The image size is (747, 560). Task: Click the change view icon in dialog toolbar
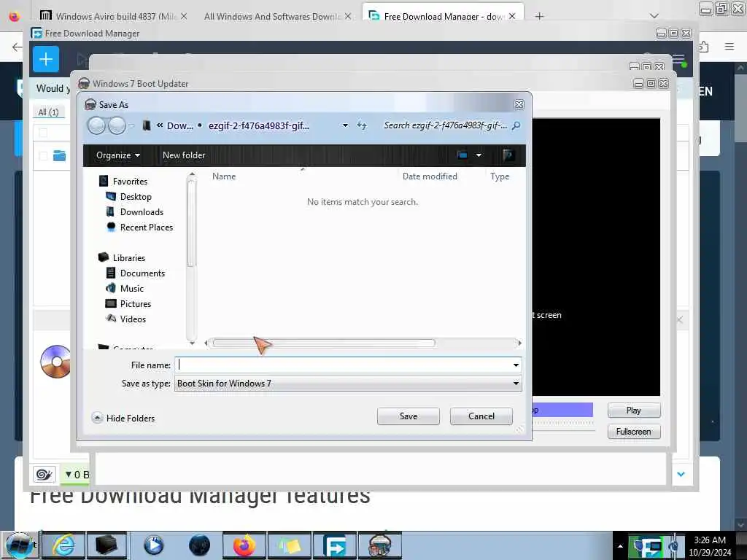point(462,155)
